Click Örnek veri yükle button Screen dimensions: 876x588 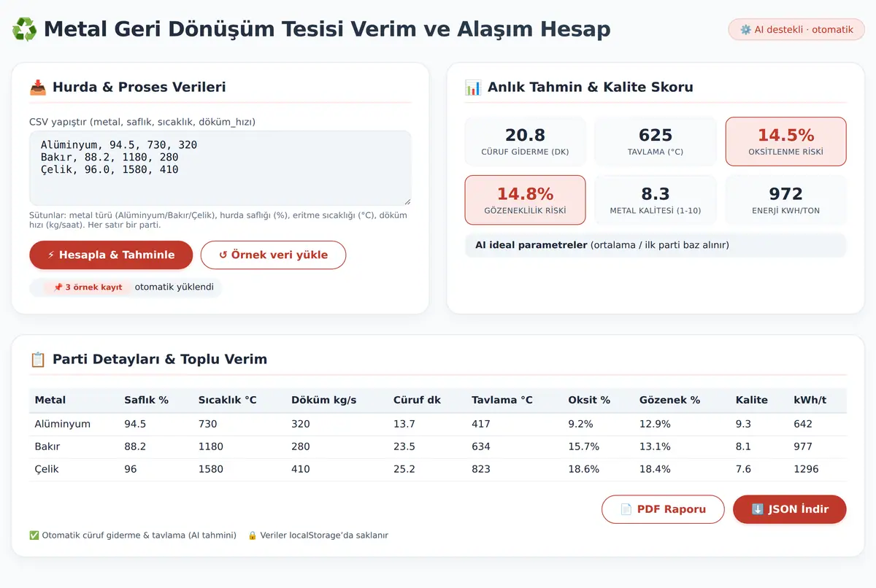273,255
